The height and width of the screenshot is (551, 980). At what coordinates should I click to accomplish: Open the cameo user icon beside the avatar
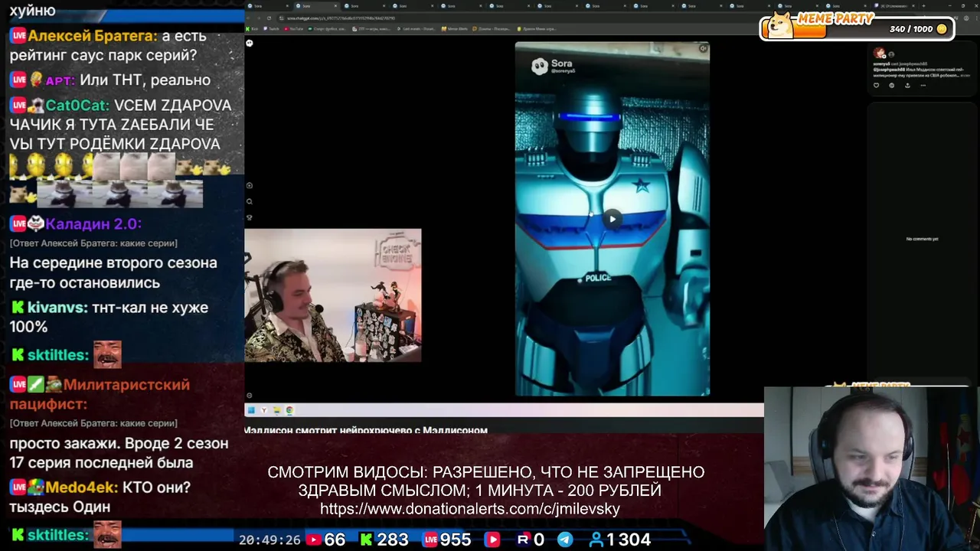(891, 54)
